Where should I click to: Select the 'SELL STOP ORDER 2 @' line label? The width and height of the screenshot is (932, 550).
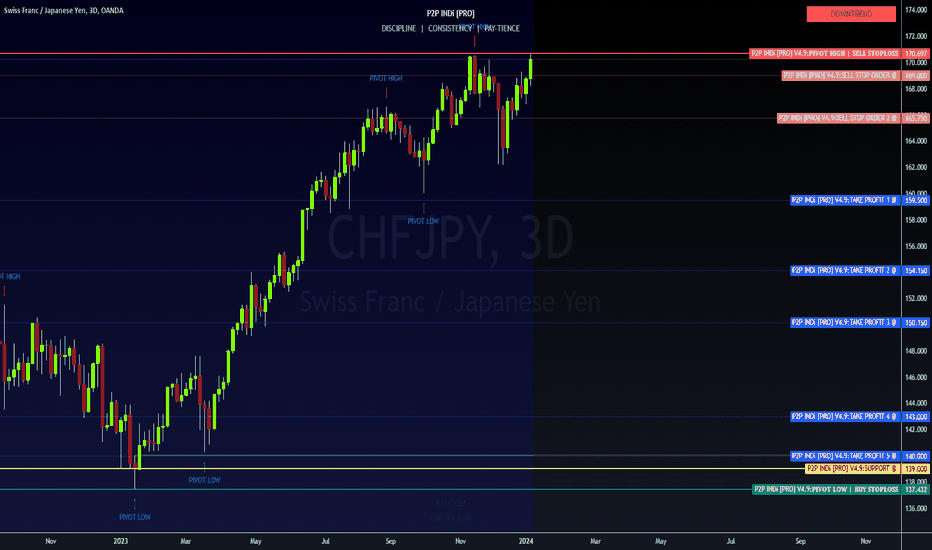(x=838, y=118)
